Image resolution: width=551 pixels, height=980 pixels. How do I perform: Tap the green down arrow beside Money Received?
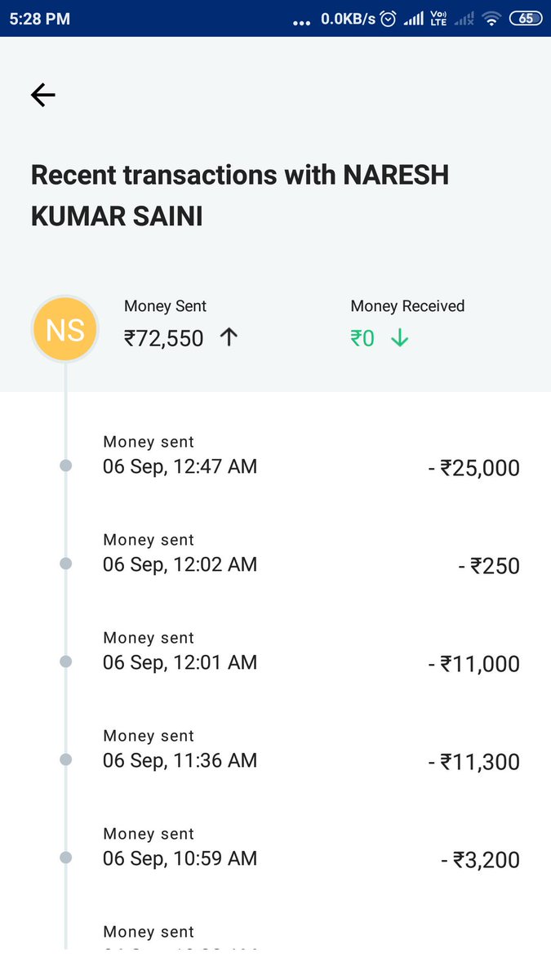pyautogui.click(x=399, y=337)
